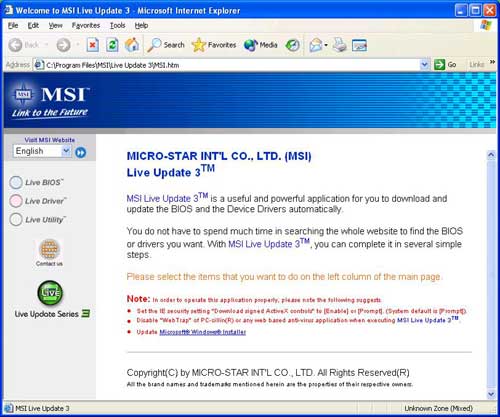
Task: Click the Forward navigation arrow icon
Action: point(63,45)
